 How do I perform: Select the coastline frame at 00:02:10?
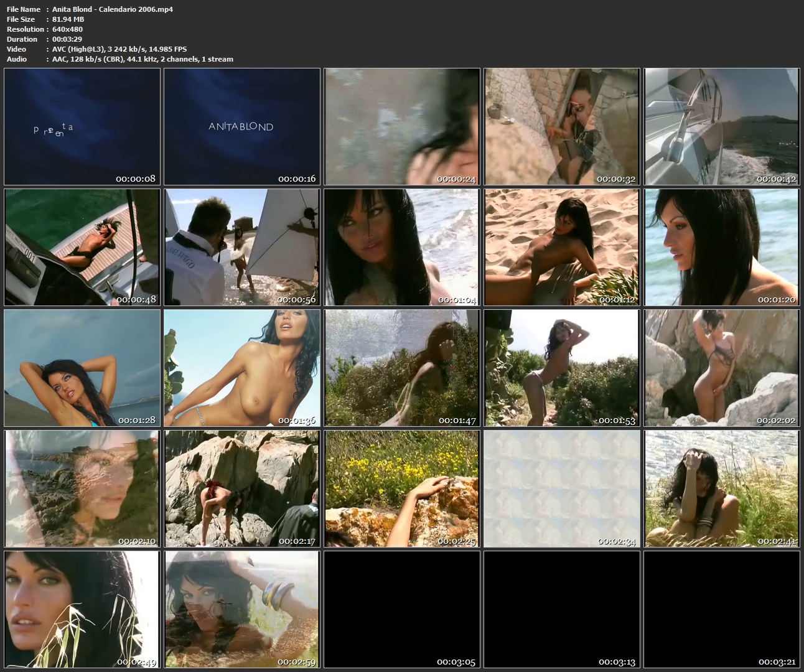click(82, 488)
